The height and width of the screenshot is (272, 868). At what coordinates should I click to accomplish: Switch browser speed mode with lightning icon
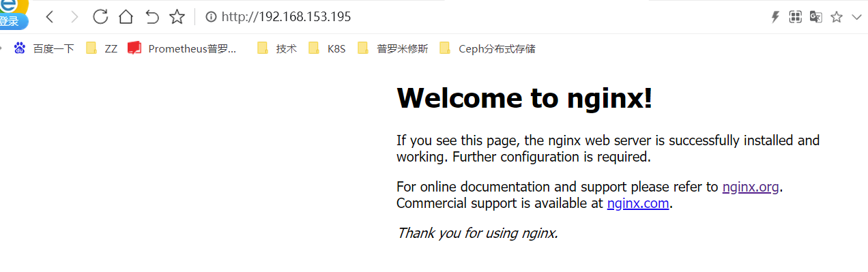[x=775, y=17]
